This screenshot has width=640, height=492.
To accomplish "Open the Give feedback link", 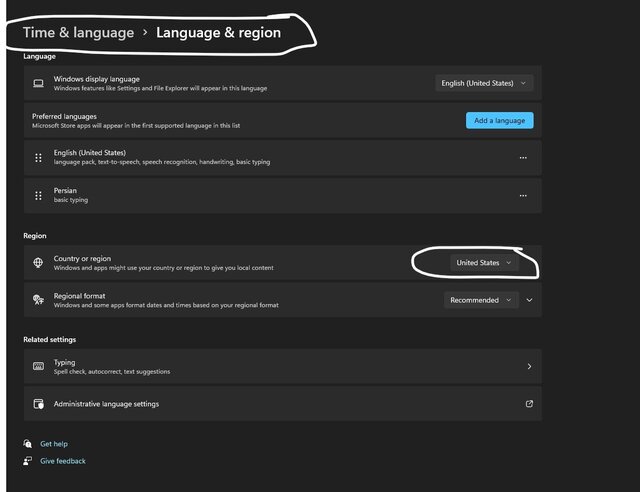I will pos(63,461).
